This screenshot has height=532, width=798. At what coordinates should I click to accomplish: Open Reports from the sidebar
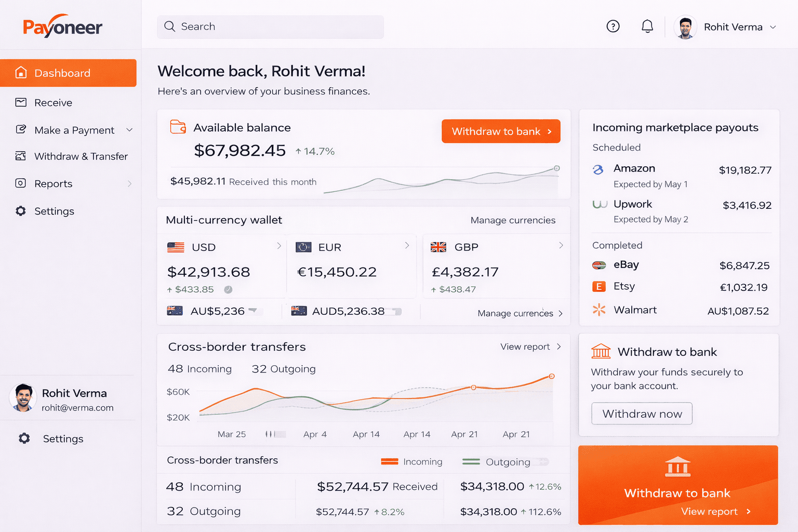coord(53,183)
